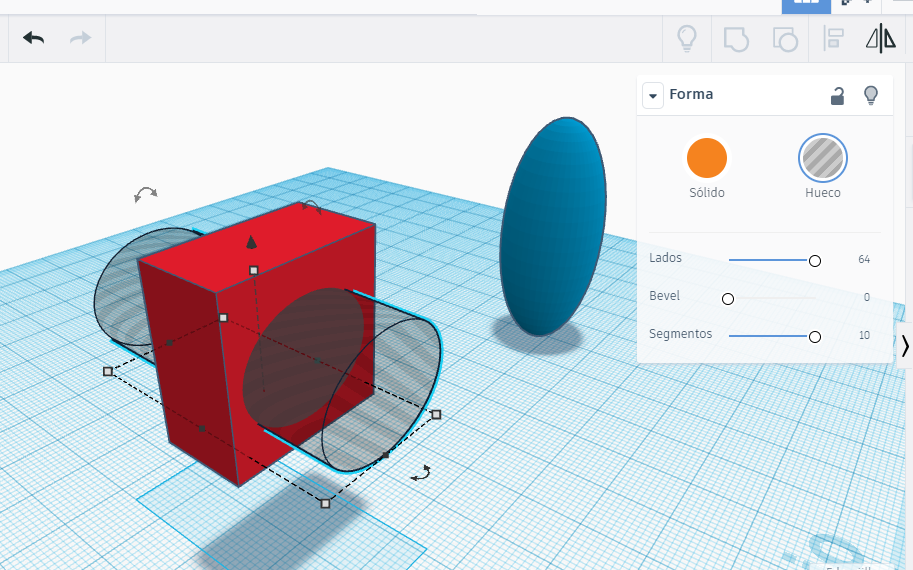Click the left corner resize handle

coord(108,371)
